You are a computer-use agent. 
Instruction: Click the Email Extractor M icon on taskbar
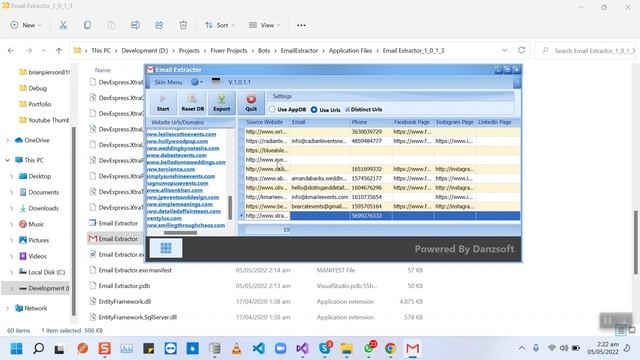[x=412, y=349]
